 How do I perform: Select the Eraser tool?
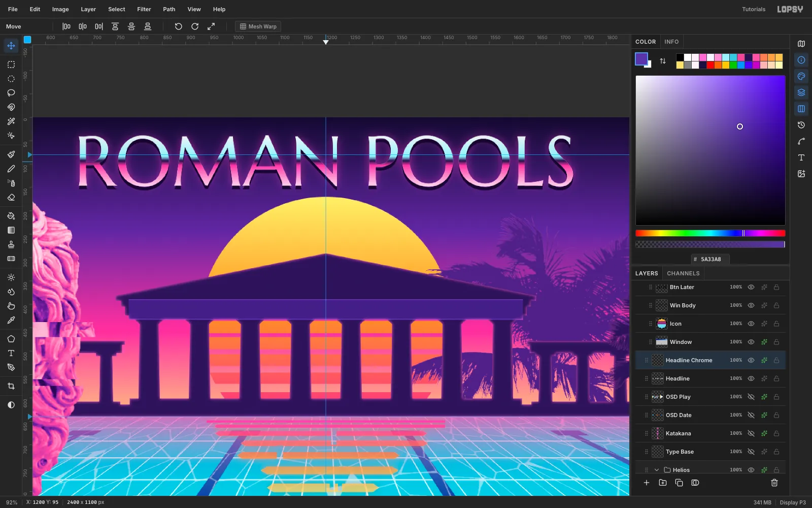[x=11, y=197]
